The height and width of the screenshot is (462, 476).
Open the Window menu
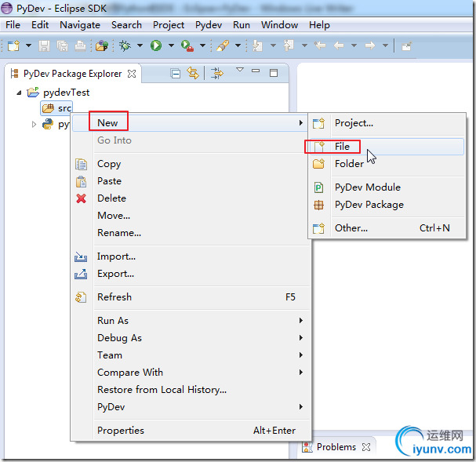click(x=280, y=25)
